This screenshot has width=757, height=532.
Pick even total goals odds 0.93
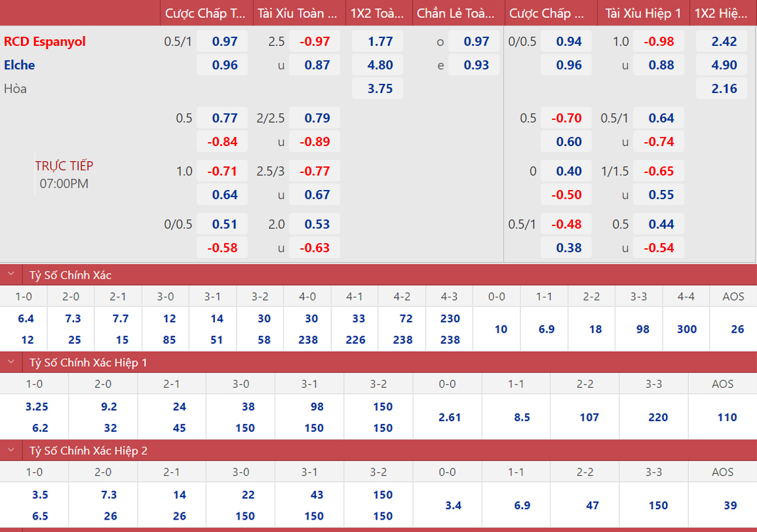point(474,65)
